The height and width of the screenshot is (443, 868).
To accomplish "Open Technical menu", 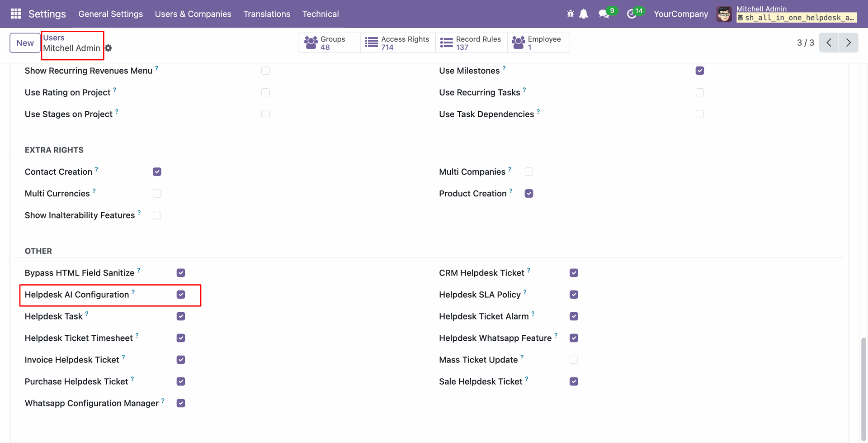I will (321, 14).
